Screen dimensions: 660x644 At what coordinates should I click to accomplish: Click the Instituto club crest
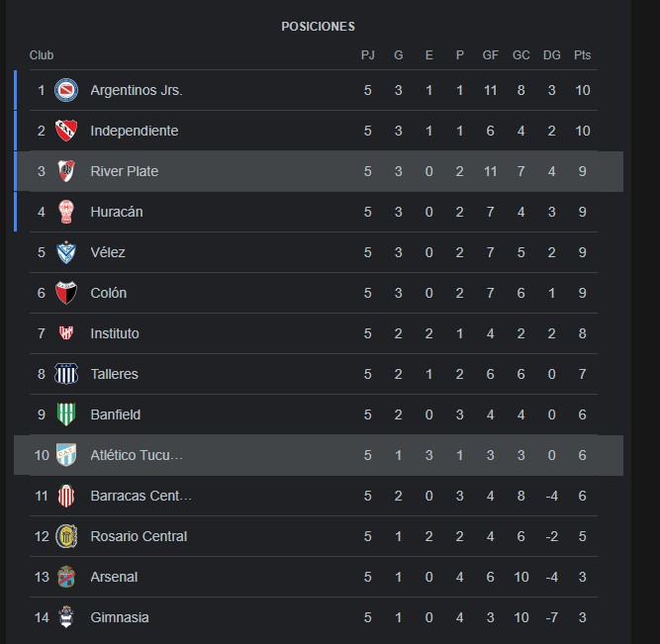tap(66, 333)
